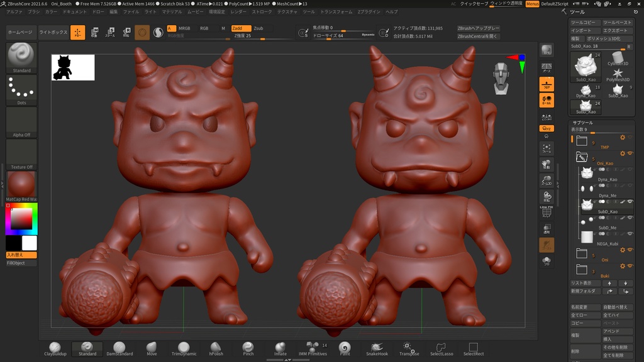Image resolution: width=644 pixels, height=362 pixels.
Task: Hide the SubD_Me subtool with eye icon
Action: coord(630,217)
